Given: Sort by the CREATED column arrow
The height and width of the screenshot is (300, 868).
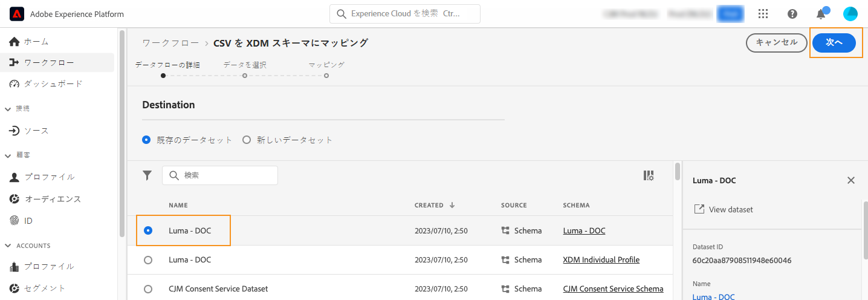Looking at the screenshot, I should pos(452,205).
